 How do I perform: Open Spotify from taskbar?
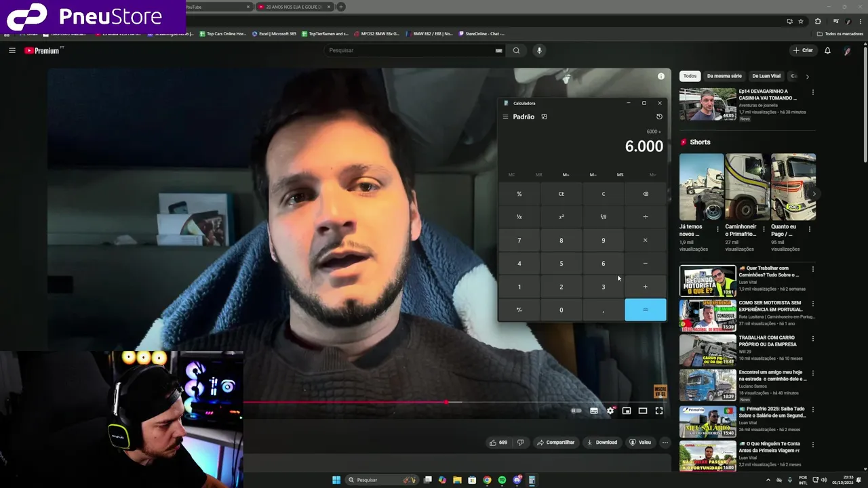[502, 480]
